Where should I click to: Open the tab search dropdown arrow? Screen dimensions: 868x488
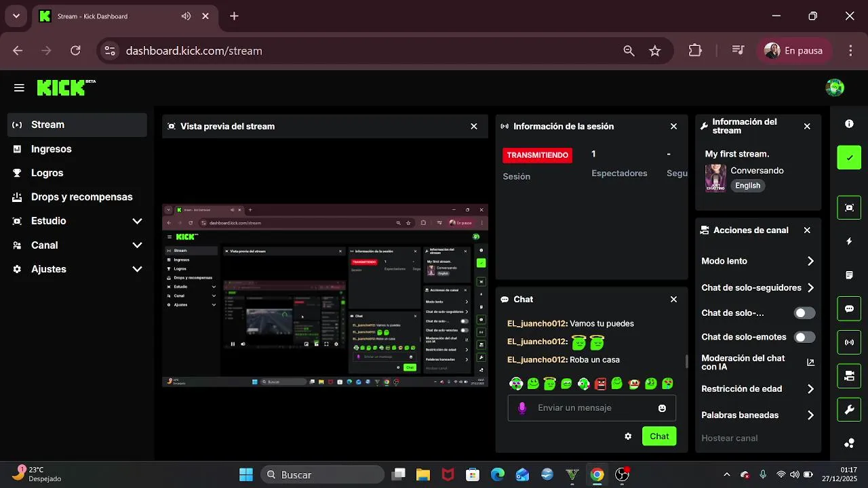point(16,16)
